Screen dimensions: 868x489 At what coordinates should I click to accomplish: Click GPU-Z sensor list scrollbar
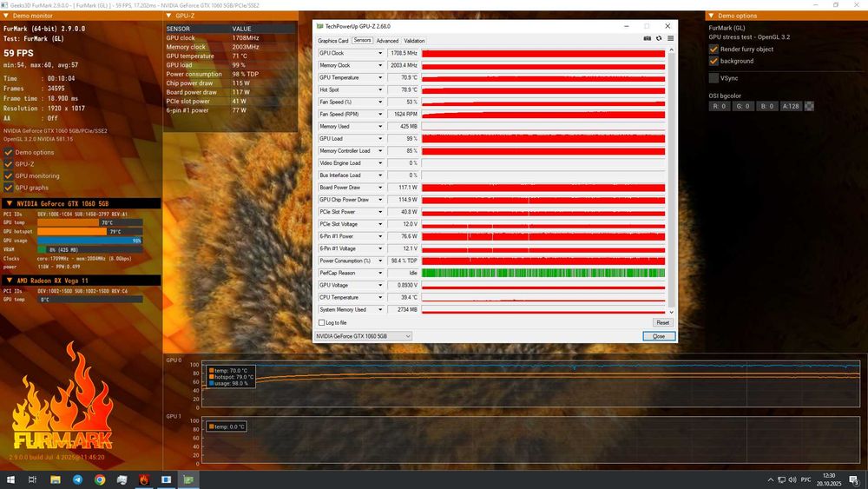pos(672,180)
